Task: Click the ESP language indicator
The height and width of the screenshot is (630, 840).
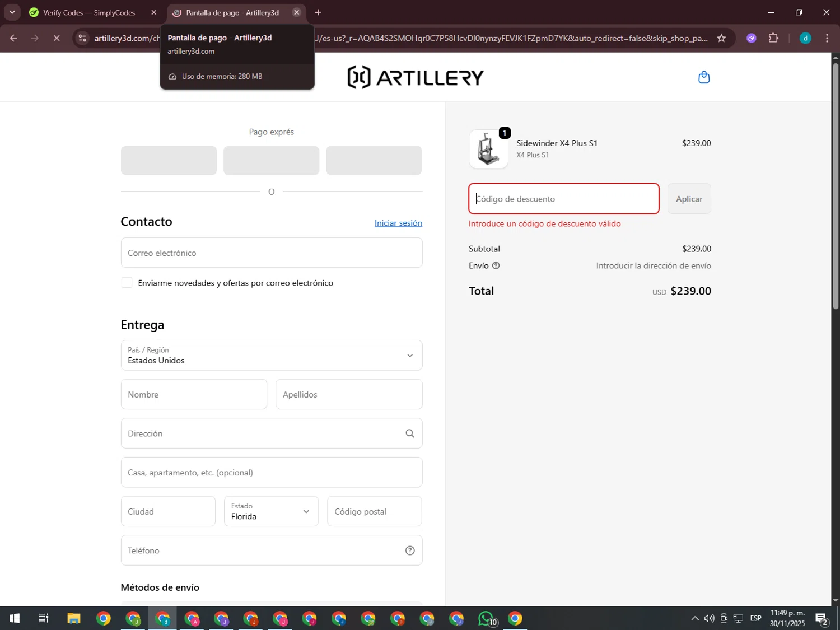Action: pyautogui.click(x=755, y=618)
